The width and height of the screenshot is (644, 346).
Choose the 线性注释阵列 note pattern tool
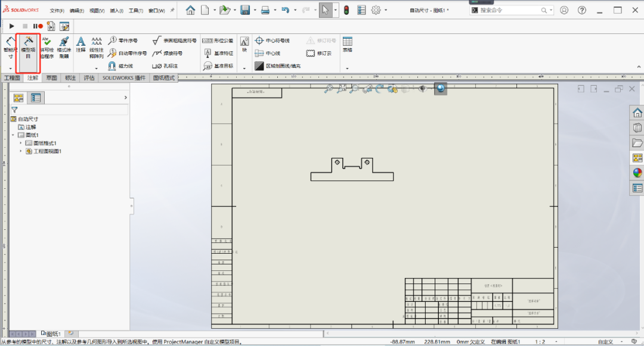pyautogui.click(x=96, y=48)
